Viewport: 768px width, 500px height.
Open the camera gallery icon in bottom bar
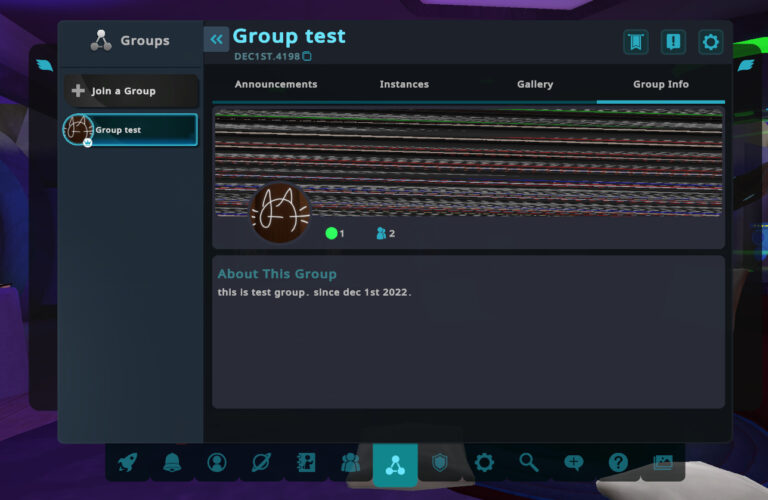[663, 462]
